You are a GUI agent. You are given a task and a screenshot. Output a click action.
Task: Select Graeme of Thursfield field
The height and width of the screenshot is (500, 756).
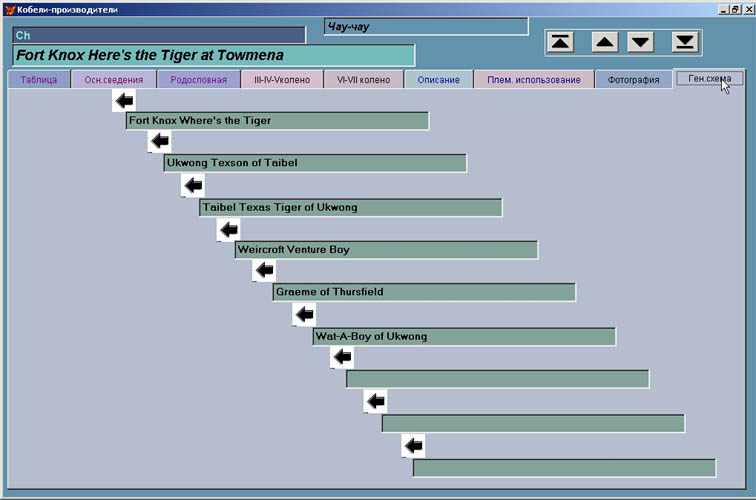point(424,292)
